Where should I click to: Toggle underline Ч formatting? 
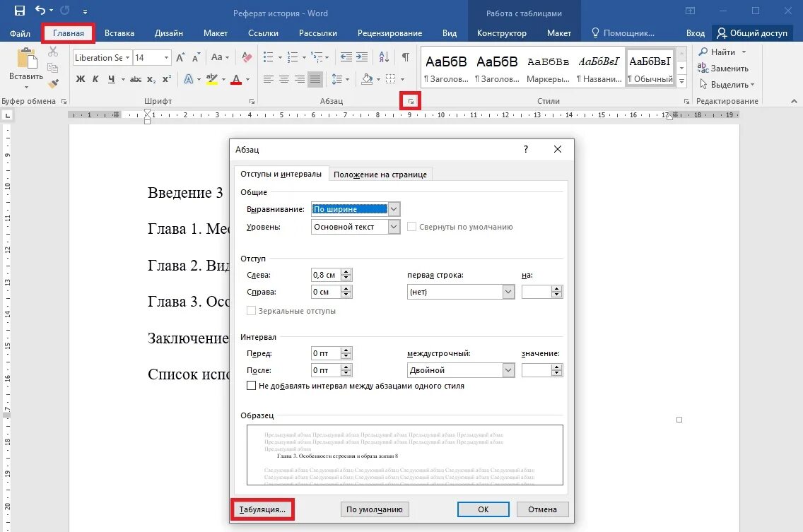point(111,79)
